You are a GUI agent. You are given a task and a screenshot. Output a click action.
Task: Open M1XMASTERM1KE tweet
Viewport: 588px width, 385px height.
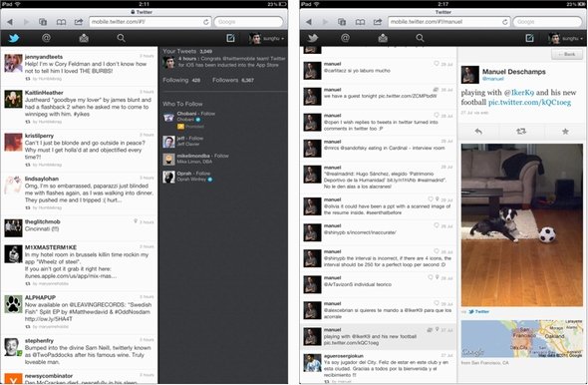tap(79, 265)
